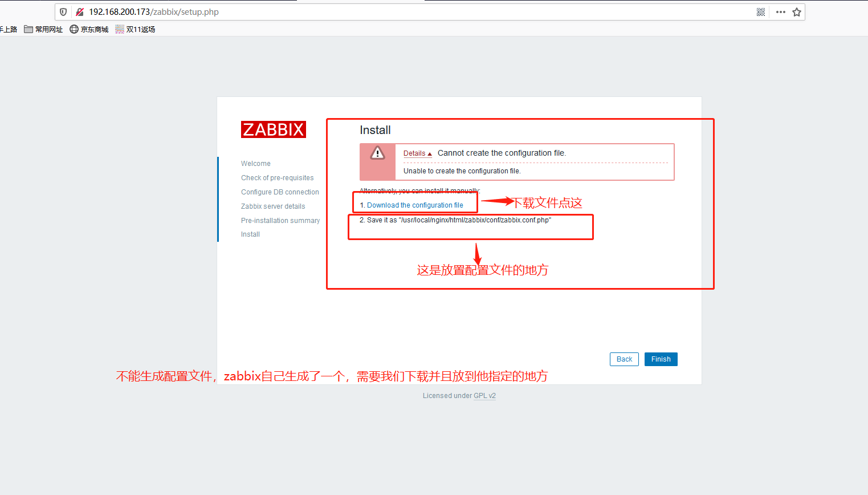Image resolution: width=868 pixels, height=495 pixels.
Task: Select Pre-installation summary step
Action: [280, 221]
